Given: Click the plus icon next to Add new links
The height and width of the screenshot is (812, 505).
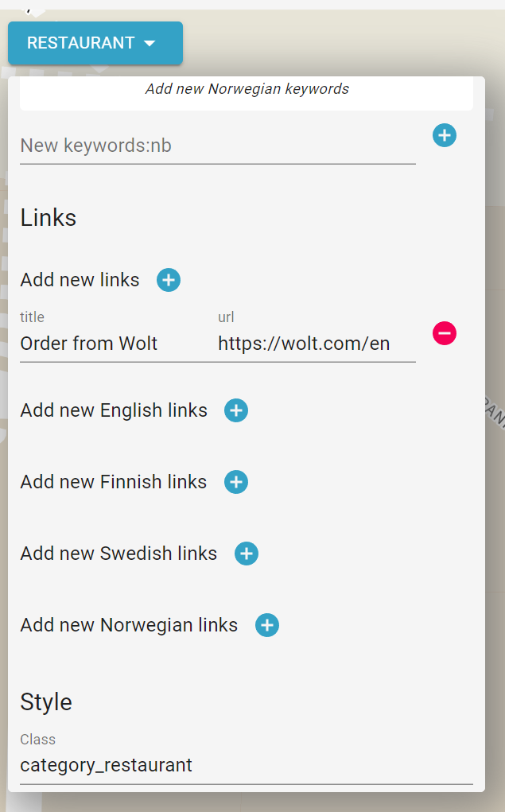Looking at the screenshot, I should pyautogui.click(x=168, y=280).
